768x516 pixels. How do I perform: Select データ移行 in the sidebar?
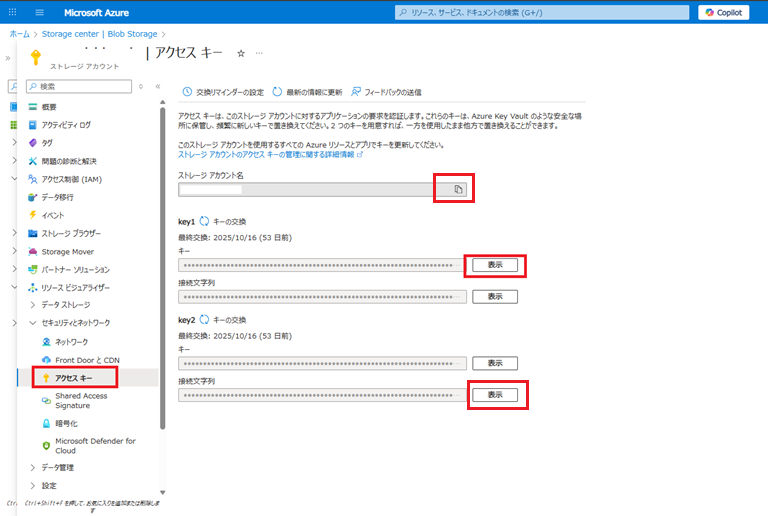coord(57,197)
